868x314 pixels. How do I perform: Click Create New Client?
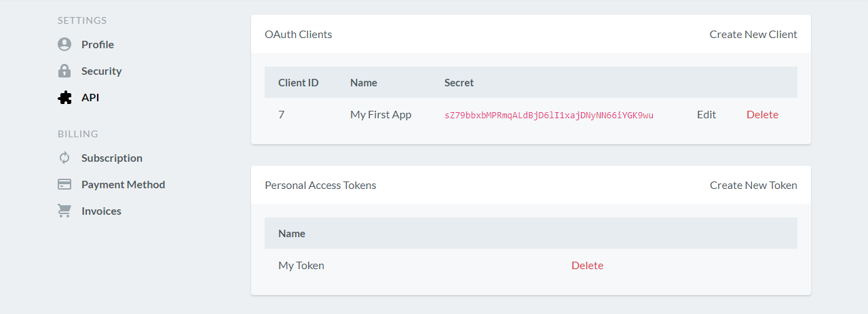point(753,35)
